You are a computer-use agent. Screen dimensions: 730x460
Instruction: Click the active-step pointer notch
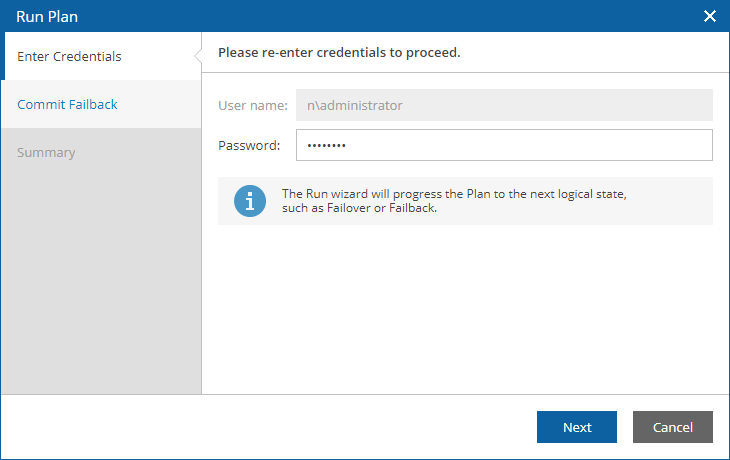click(x=198, y=56)
